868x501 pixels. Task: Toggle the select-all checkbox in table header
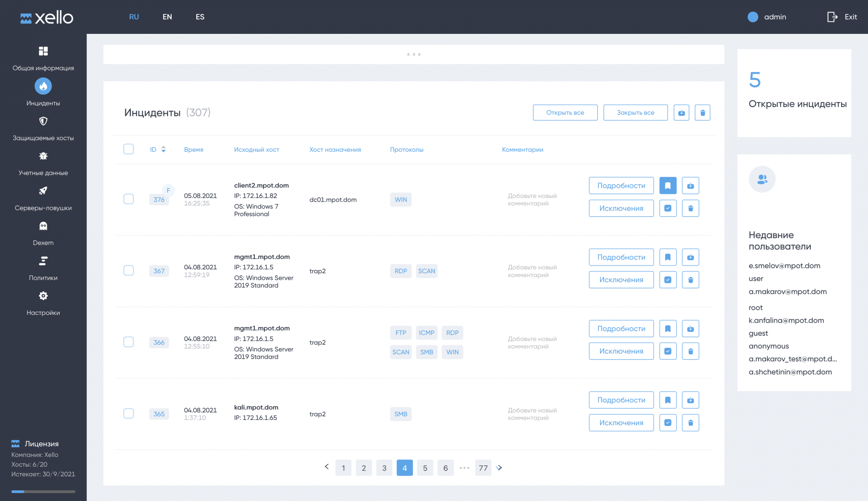tap(128, 149)
